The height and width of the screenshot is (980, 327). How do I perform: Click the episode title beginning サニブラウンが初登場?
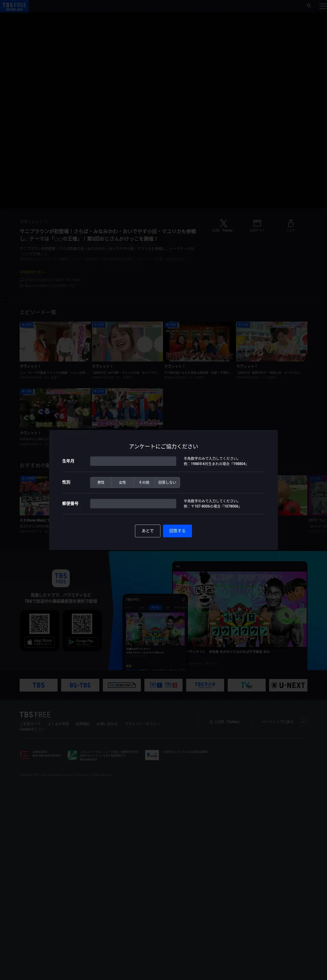click(108, 235)
